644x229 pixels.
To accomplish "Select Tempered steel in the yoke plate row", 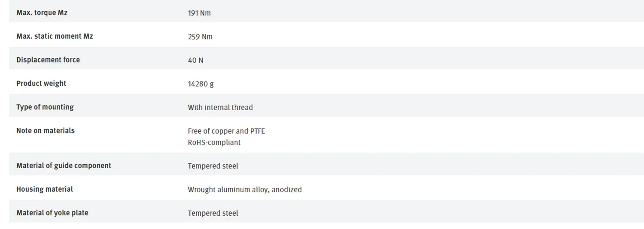I will [213, 213].
